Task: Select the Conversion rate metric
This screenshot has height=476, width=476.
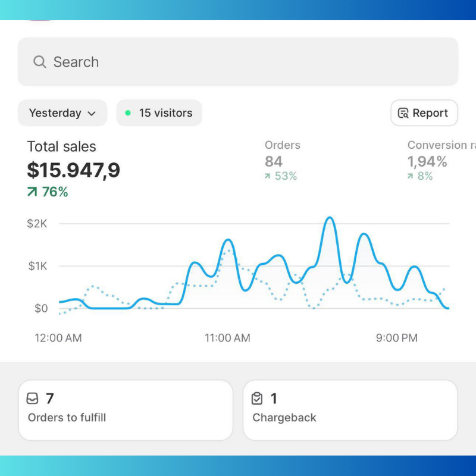Action: (x=440, y=145)
